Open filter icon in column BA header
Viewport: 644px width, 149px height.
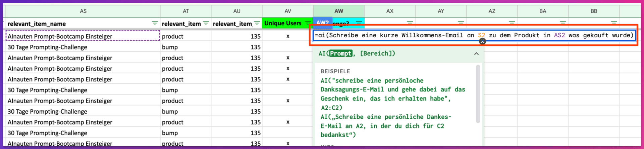tap(563, 23)
